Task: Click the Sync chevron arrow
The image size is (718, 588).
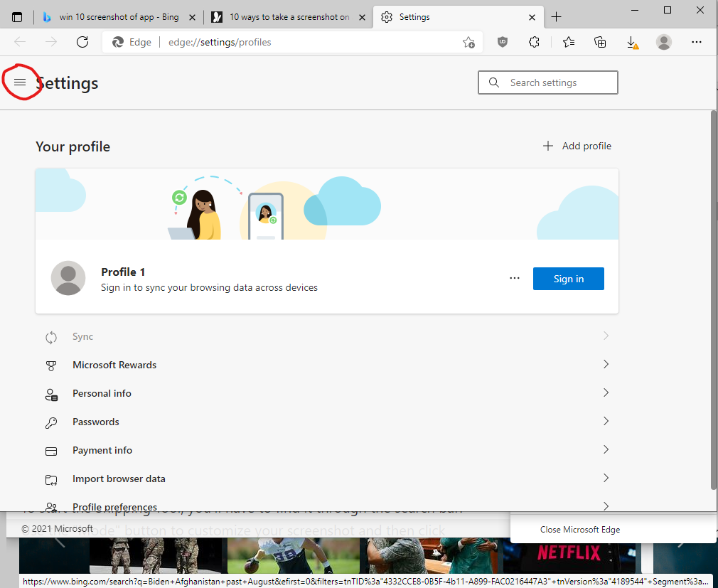Action: pos(606,336)
